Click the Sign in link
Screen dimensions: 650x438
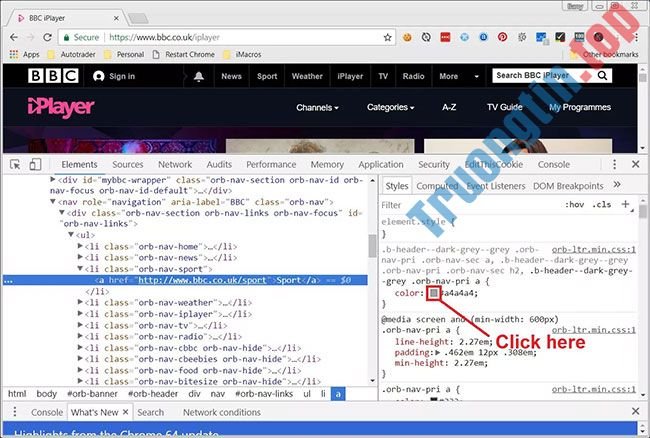pos(114,76)
